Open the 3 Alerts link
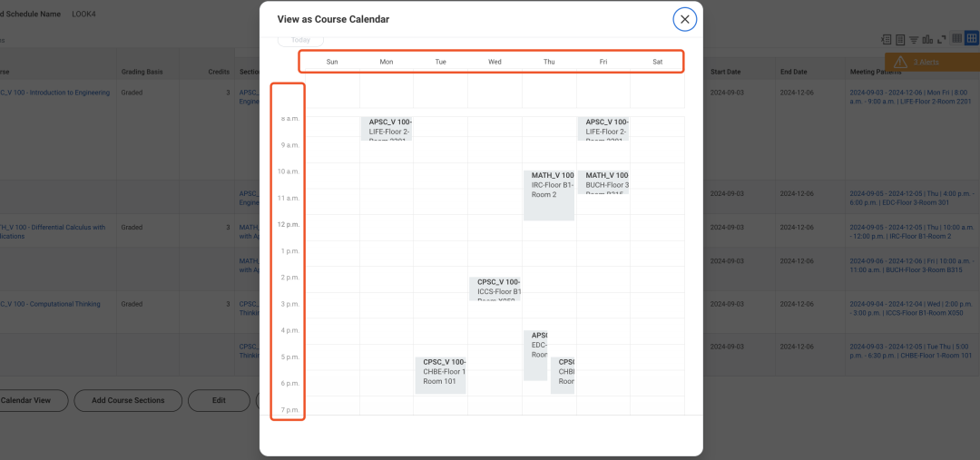 [x=926, y=62]
